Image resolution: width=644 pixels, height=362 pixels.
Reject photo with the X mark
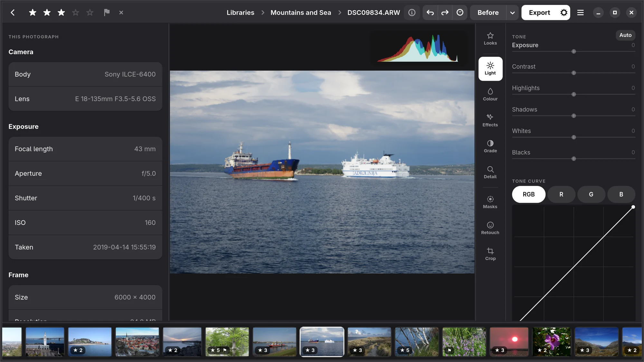pos(121,13)
